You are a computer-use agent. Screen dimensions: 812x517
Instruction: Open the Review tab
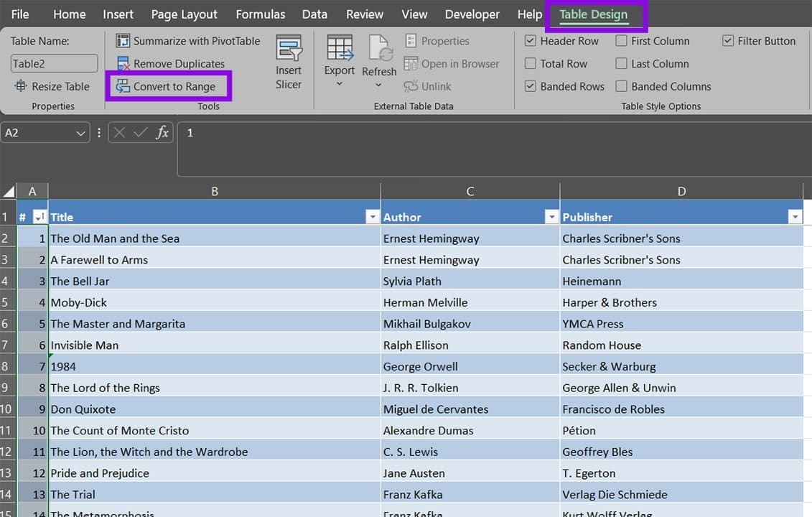(365, 14)
